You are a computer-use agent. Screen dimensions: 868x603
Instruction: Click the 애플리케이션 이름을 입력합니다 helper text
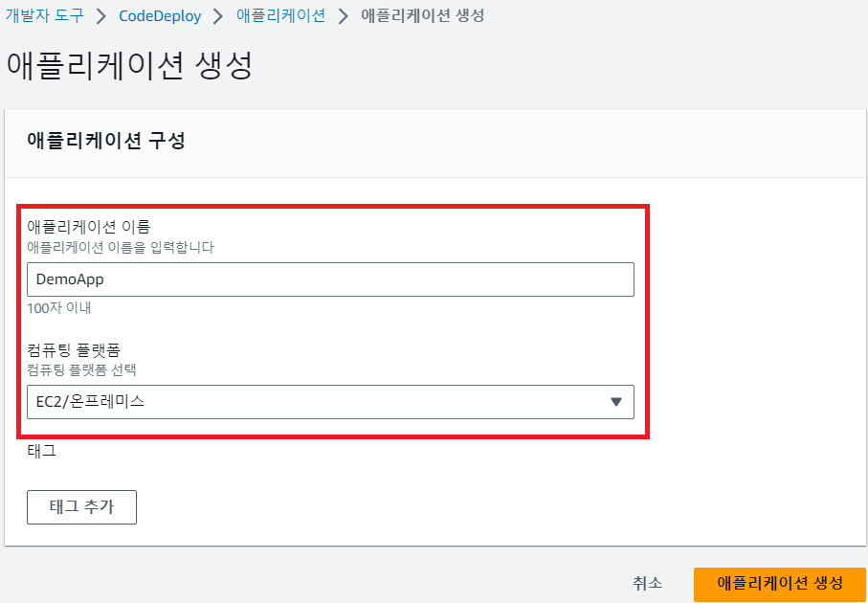121,247
